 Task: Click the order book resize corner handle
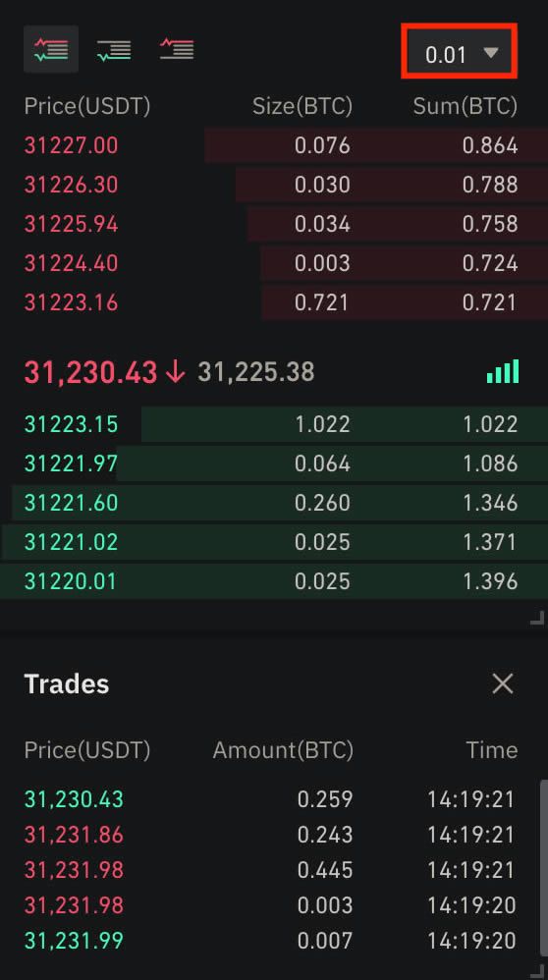[x=537, y=618]
